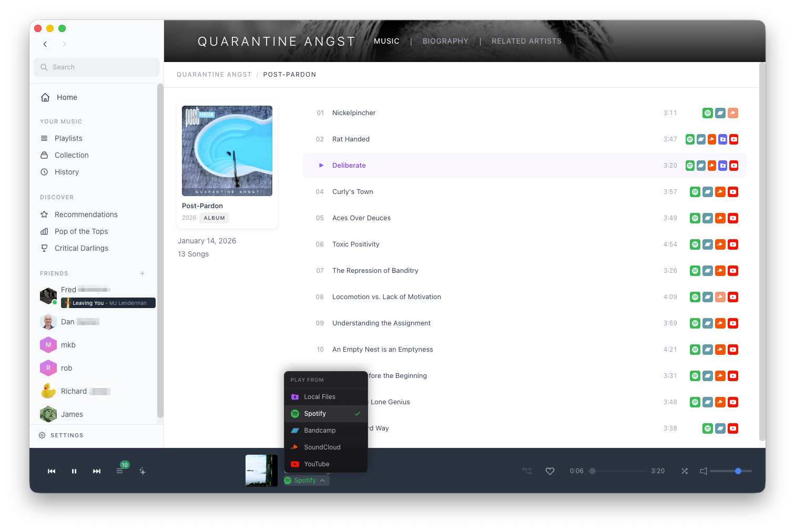Open Settings from the sidebar
The image size is (795, 532).
tap(63, 435)
